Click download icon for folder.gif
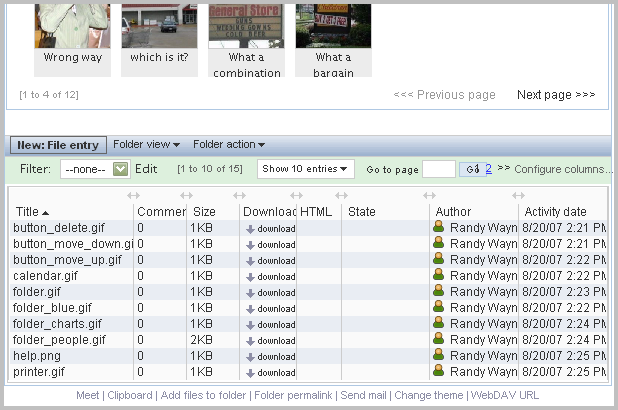The width and height of the screenshot is (618, 410). 250,293
